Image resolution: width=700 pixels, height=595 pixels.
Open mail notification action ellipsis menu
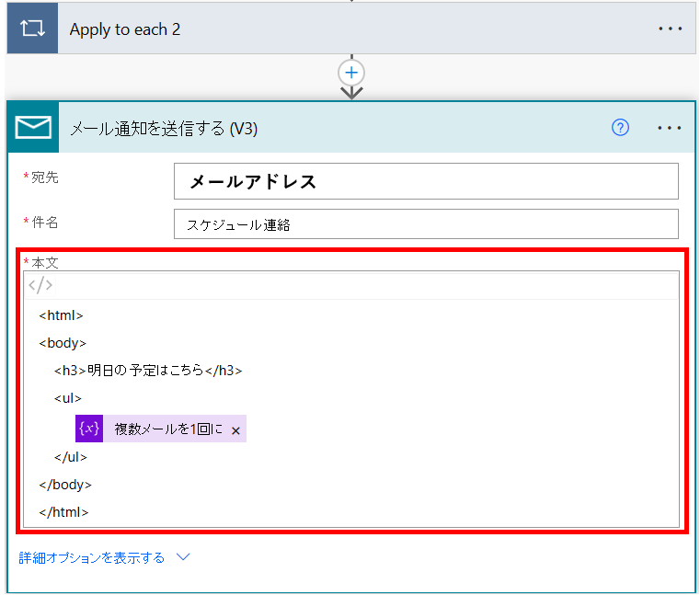coord(670,128)
